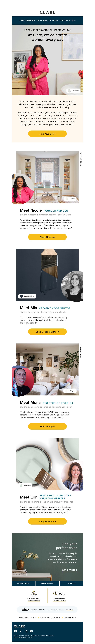Click the Shop Whipped button
The width and height of the screenshot is (95, 644).
[x=47, y=427]
